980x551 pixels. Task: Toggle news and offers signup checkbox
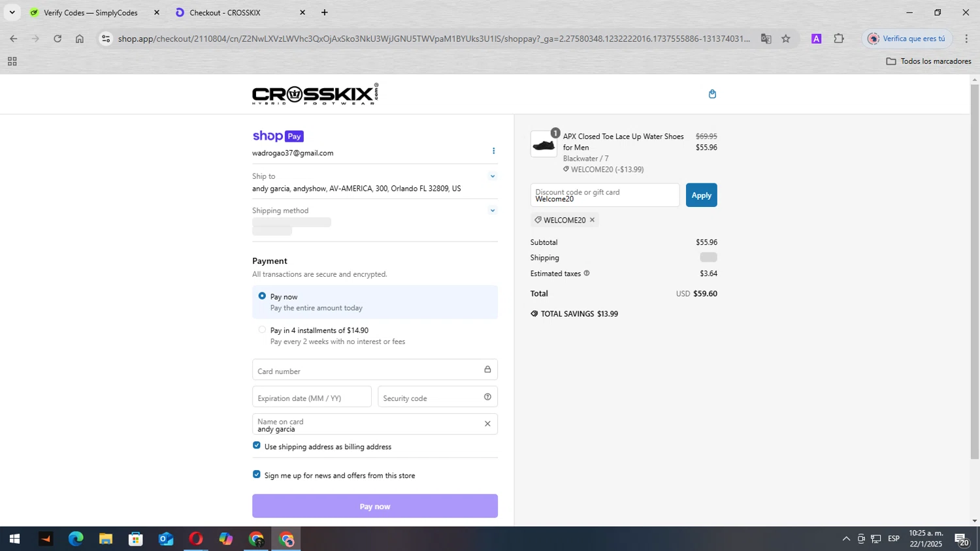tap(257, 475)
